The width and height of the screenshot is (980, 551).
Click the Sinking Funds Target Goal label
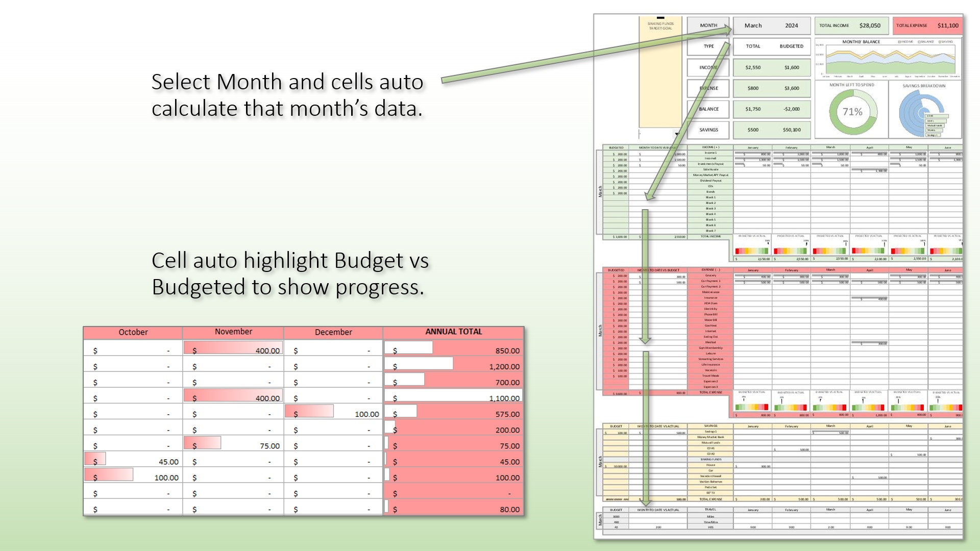(x=660, y=26)
